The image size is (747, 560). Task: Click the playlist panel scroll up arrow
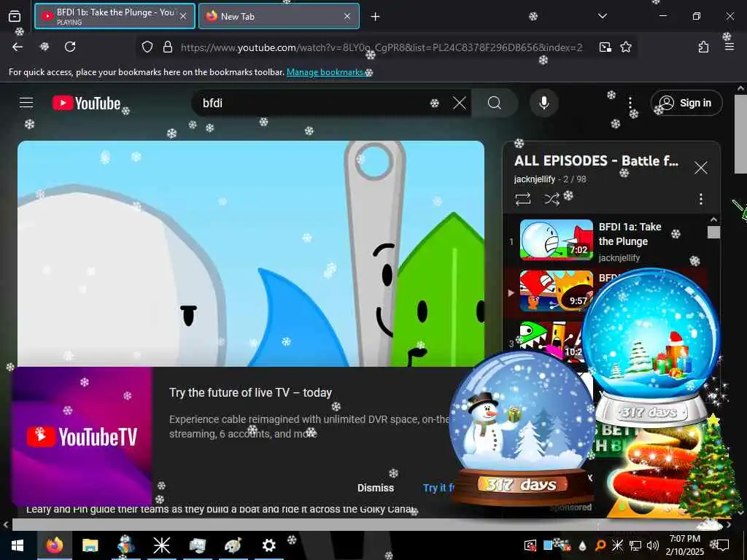(x=713, y=219)
